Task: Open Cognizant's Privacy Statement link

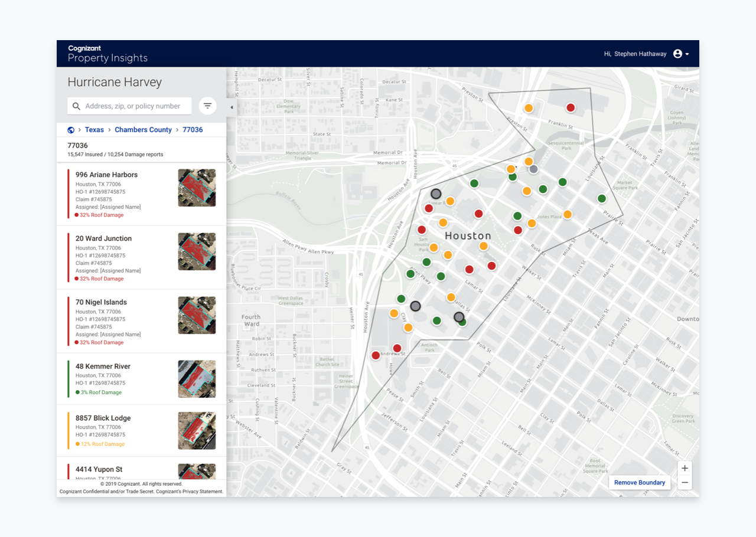Action: click(190, 492)
